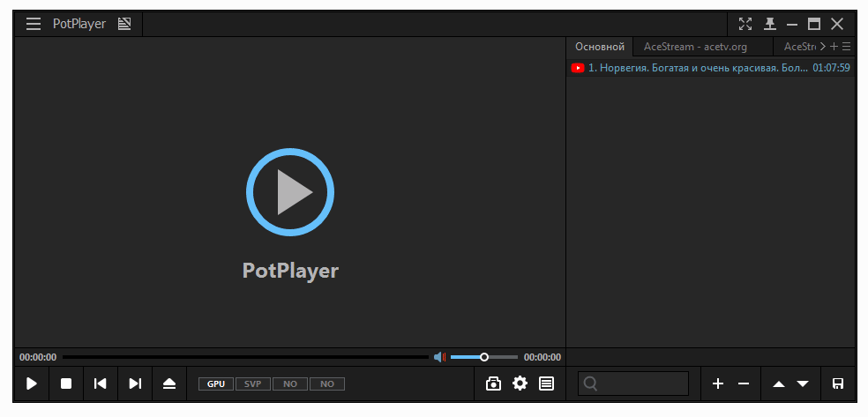Screen dimensions: 868x417
Task: Minimize the PotPlayer window
Action: 792,25
